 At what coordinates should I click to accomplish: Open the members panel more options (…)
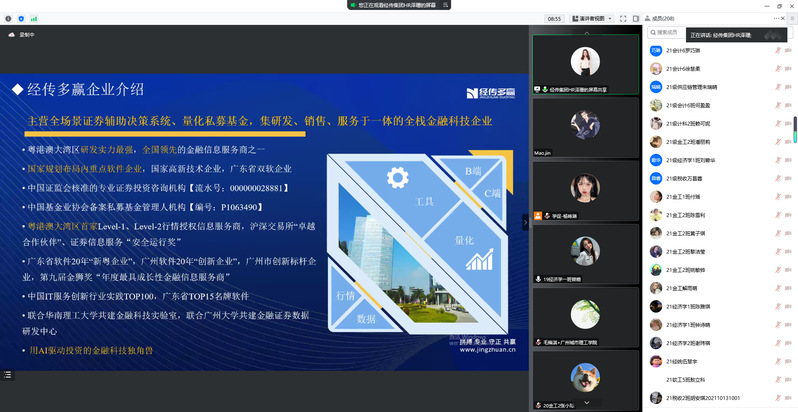pyautogui.click(x=776, y=18)
